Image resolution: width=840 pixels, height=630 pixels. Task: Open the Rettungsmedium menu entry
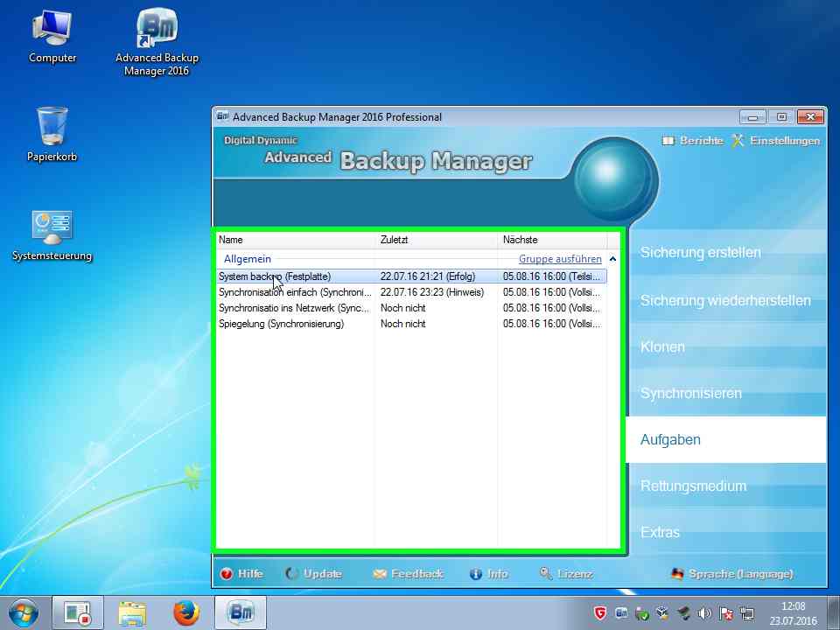(x=726, y=486)
